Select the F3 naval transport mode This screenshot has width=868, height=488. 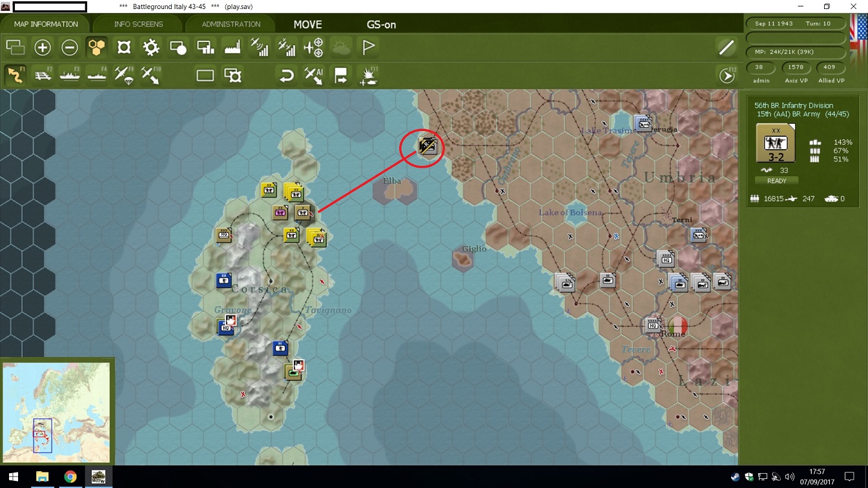pyautogui.click(x=70, y=75)
